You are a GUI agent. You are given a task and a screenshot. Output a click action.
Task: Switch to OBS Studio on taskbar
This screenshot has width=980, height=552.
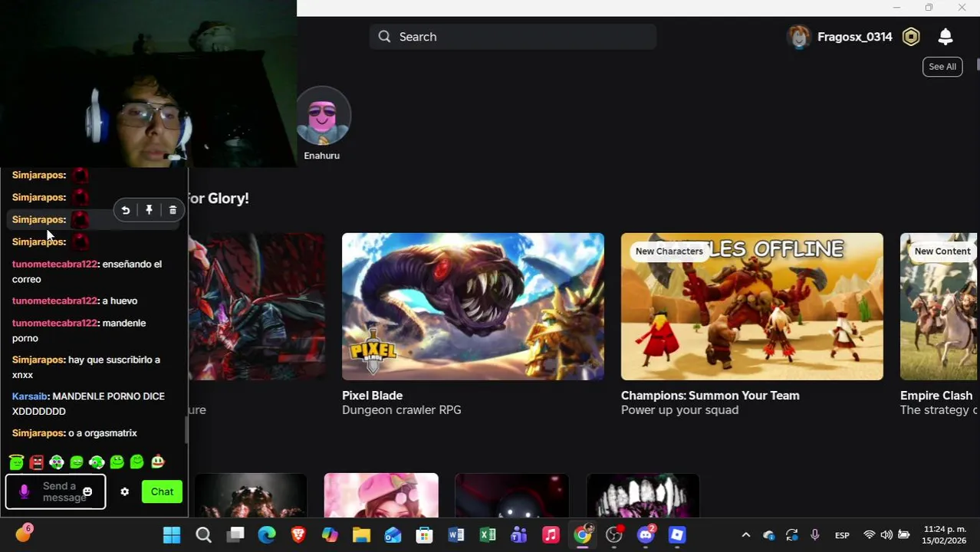[x=614, y=535]
